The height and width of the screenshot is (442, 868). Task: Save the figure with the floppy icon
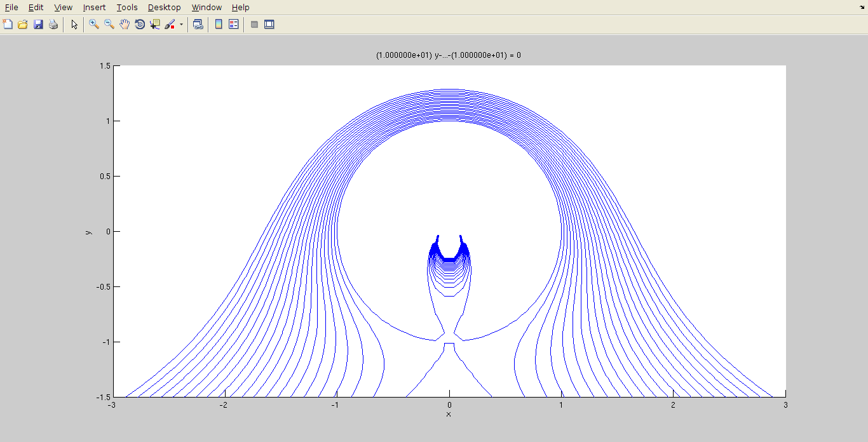click(38, 25)
